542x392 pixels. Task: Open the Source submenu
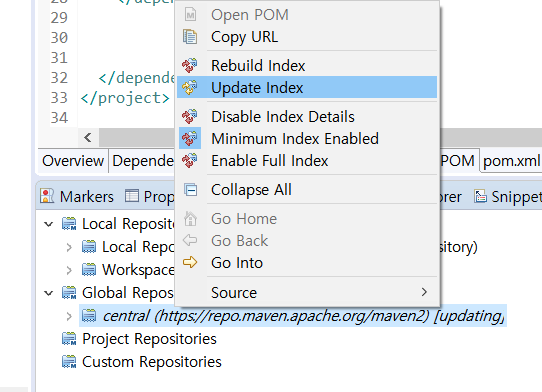point(307,292)
